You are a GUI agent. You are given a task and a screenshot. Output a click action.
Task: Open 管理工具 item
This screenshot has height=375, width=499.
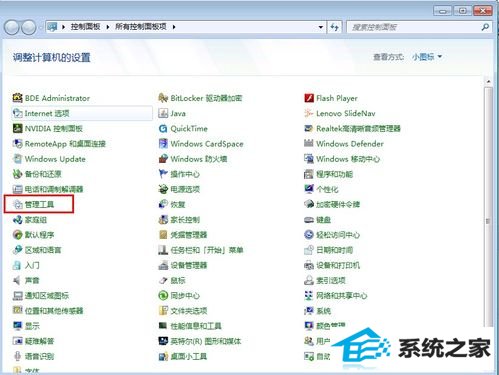click(33, 204)
